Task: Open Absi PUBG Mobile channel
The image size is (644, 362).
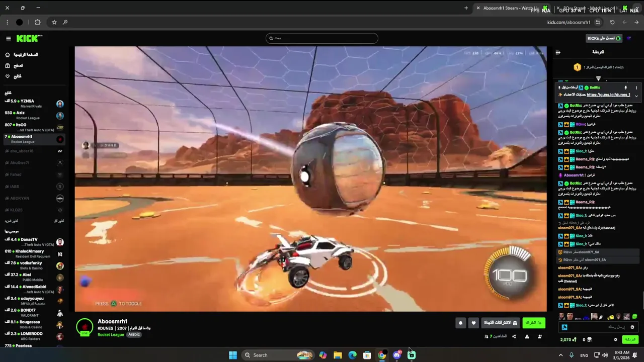Action: pyautogui.click(x=34, y=277)
